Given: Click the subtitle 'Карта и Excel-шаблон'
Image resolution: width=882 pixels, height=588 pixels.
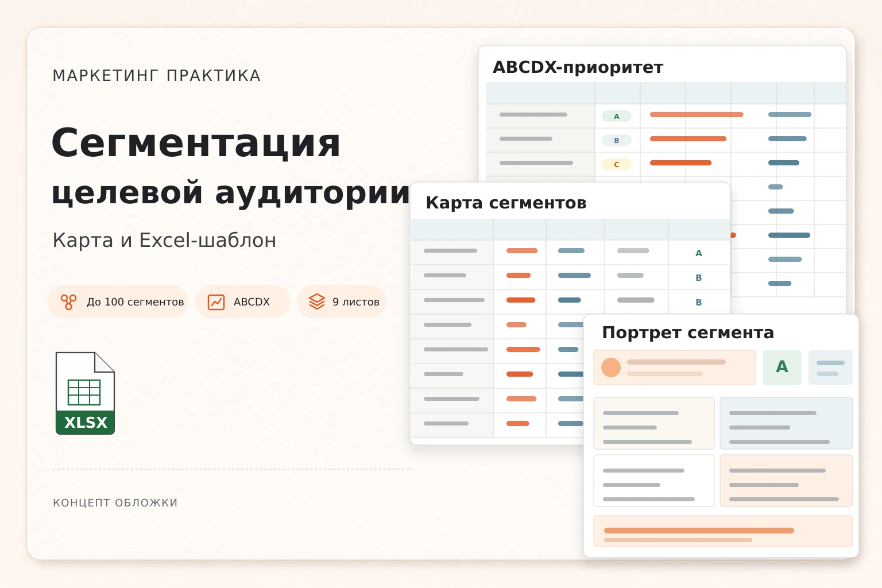Looking at the screenshot, I should [x=164, y=240].
